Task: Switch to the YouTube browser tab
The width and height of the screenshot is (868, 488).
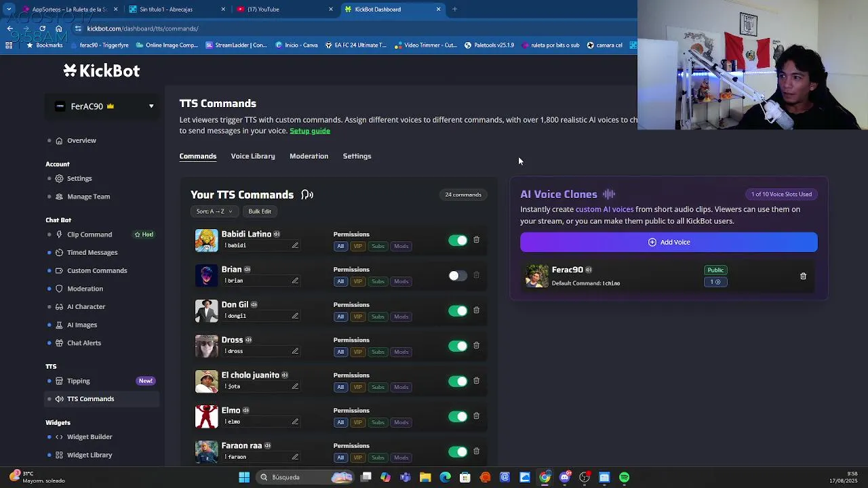Action: (x=285, y=9)
